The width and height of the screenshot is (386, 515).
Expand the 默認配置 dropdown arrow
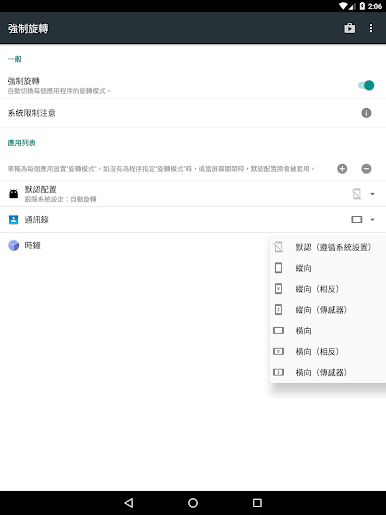pyautogui.click(x=372, y=194)
